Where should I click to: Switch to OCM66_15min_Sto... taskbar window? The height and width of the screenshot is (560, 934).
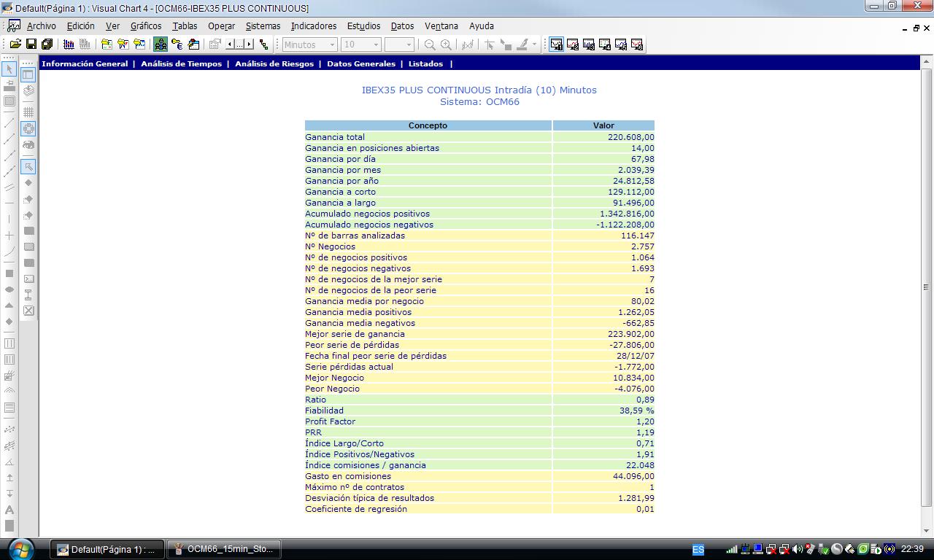(223, 549)
